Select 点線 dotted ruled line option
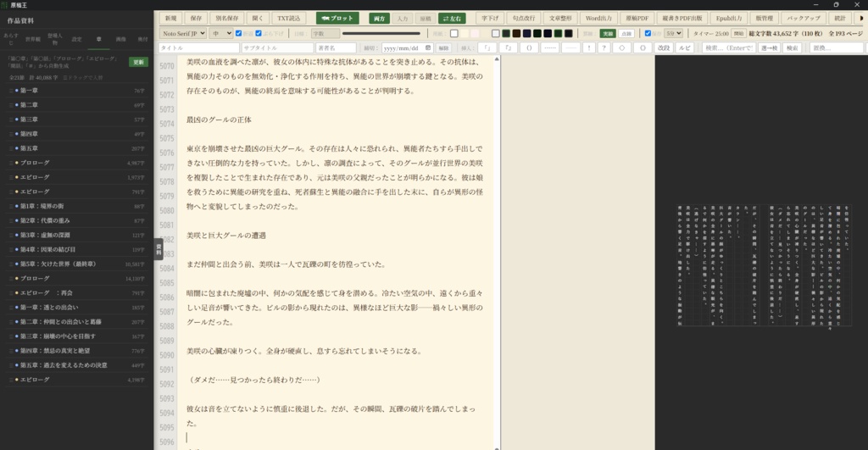Viewport: 868px width, 450px height. click(626, 33)
